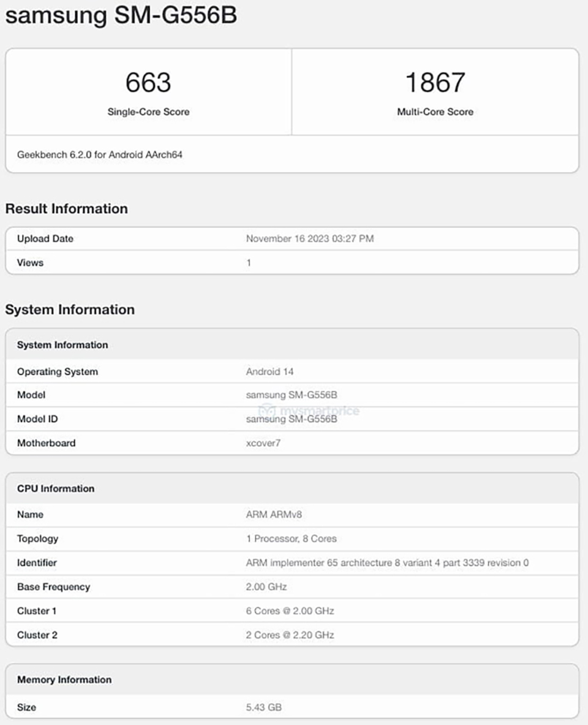Viewport: 588px width, 725px height.
Task: Click the Operating System label
Action: pos(58,372)
